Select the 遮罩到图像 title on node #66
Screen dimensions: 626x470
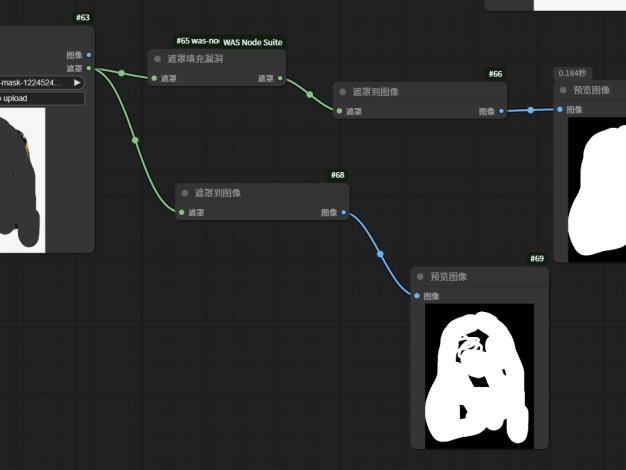(376, 92)
